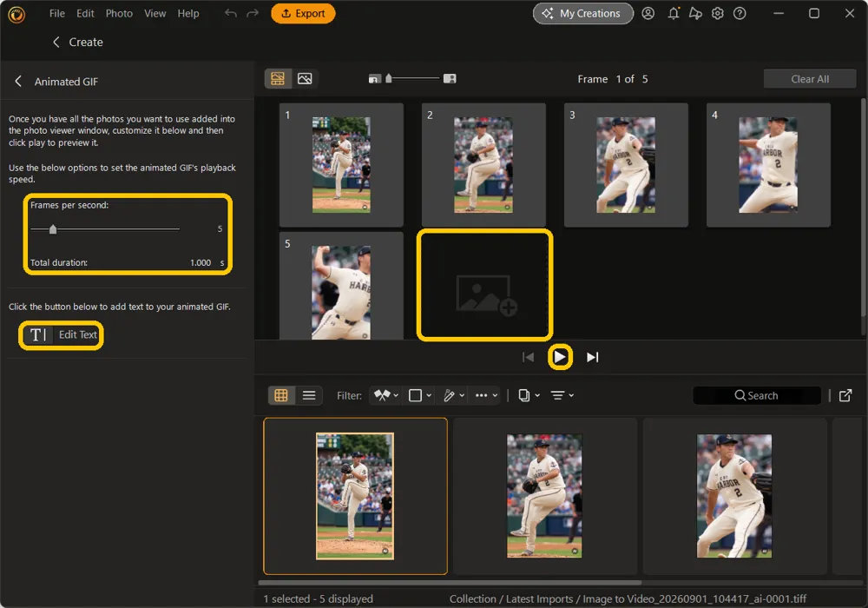Play the animated GIF preview
The image size is (868, 608).
point(560,357)
